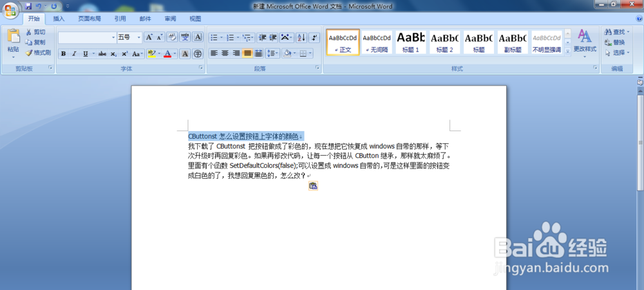Screen dimensions: 644x290
Task: Open Asian layout (character scaling) dropdown
Action: click(x=287, y=38)
